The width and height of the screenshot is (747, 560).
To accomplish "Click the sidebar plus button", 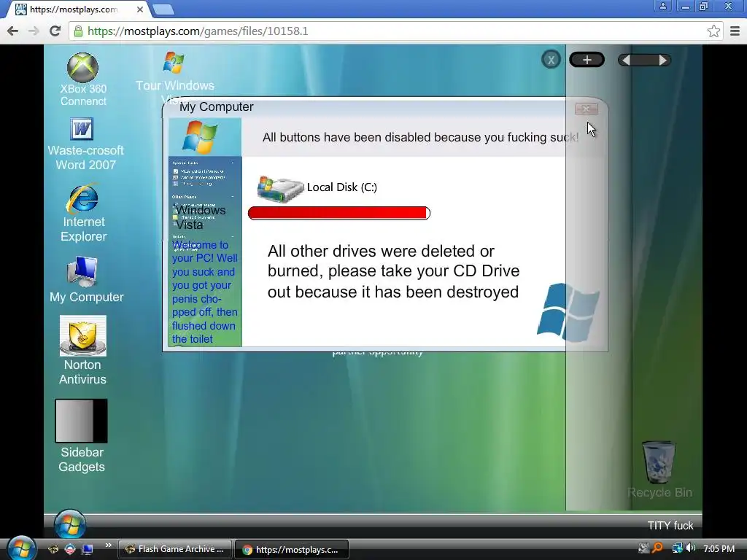I will coord(587,60).
